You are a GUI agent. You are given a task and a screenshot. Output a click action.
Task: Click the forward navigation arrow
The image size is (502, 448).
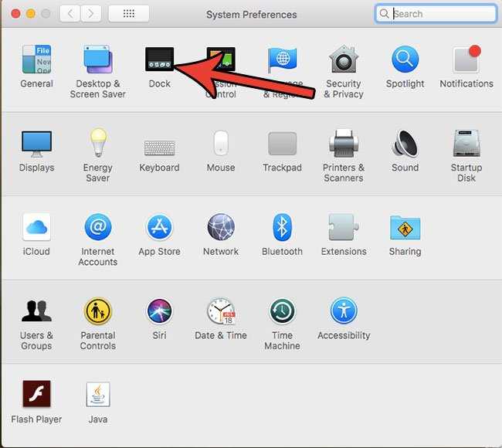coord(91,13)
